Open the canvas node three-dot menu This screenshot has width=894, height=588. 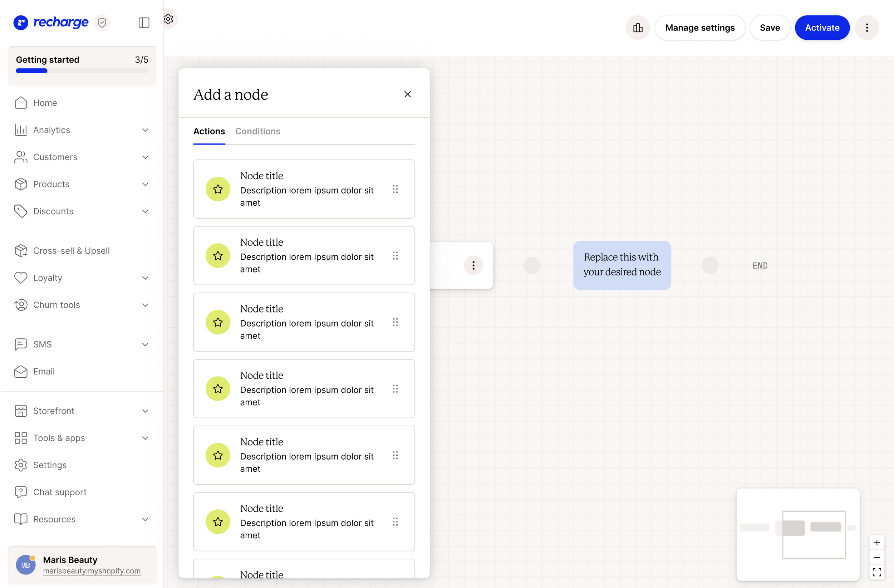[x=473, y=265]
